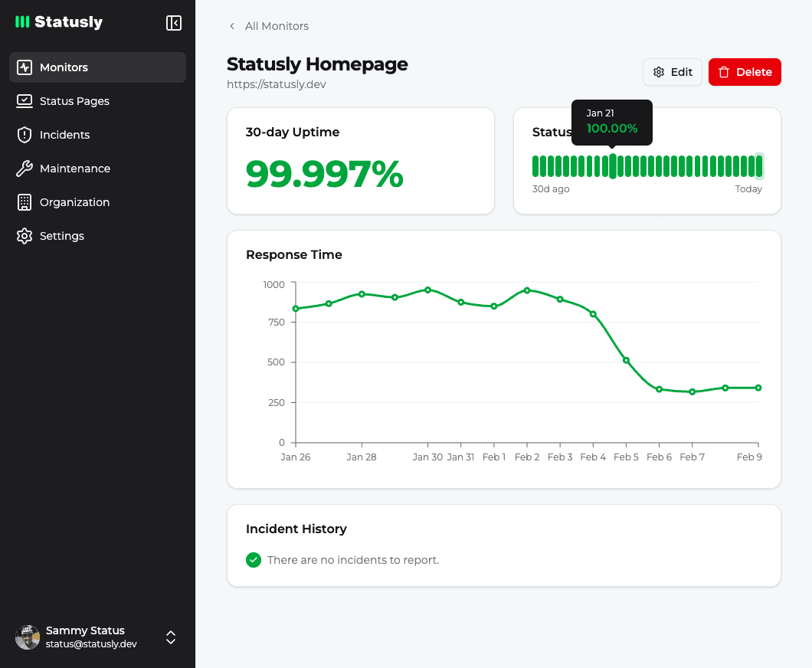The image size is (812, 668).
Task: Click the Incidents shield icon
Action: coord(25,135)
